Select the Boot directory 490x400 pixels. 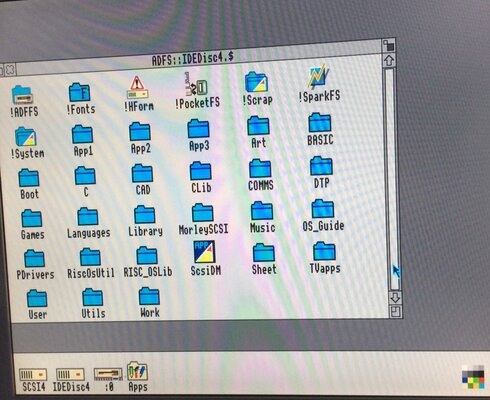pos(29,177)
